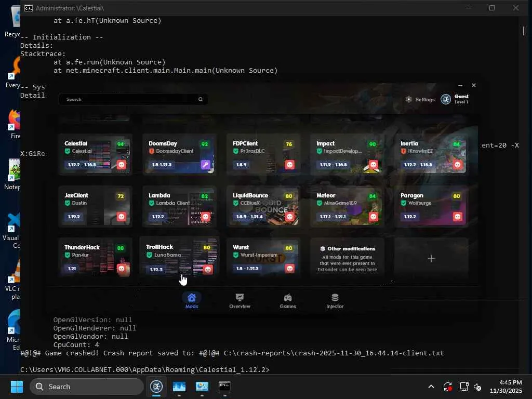Click the 1.21 version on ThunderHack
This screenshot has height=399, width=532.
click(72, 269)
